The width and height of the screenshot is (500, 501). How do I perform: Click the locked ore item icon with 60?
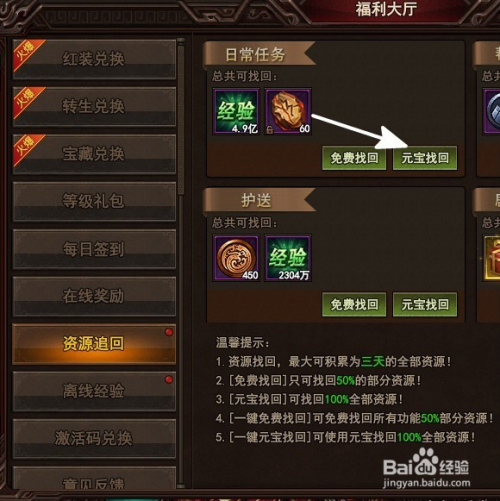click(288, 111)
